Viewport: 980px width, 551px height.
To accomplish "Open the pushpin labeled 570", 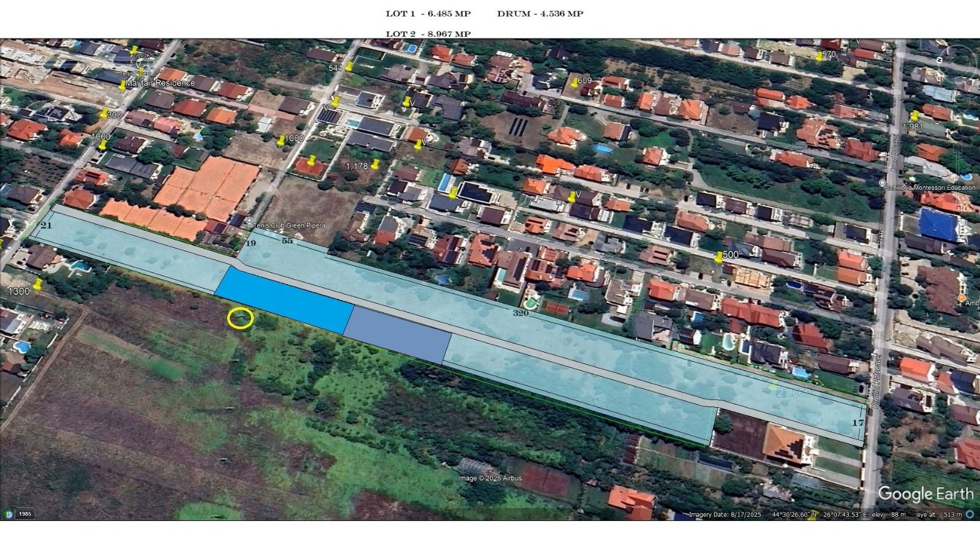I will pyautogui.click(x=819, y=56).
